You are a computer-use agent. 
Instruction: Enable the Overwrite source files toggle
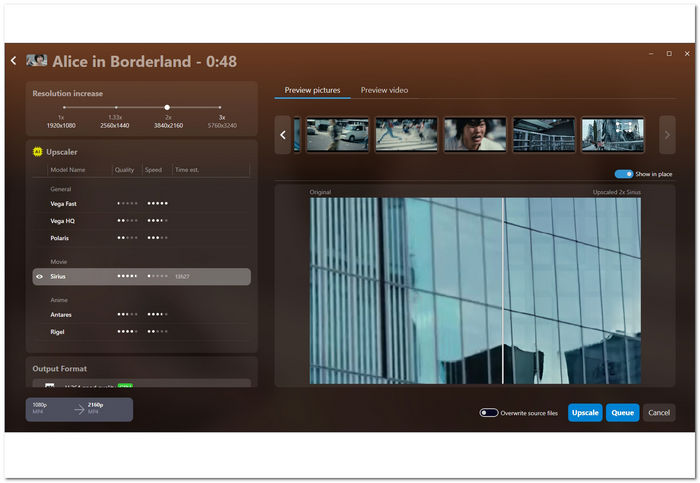[489, 413]
